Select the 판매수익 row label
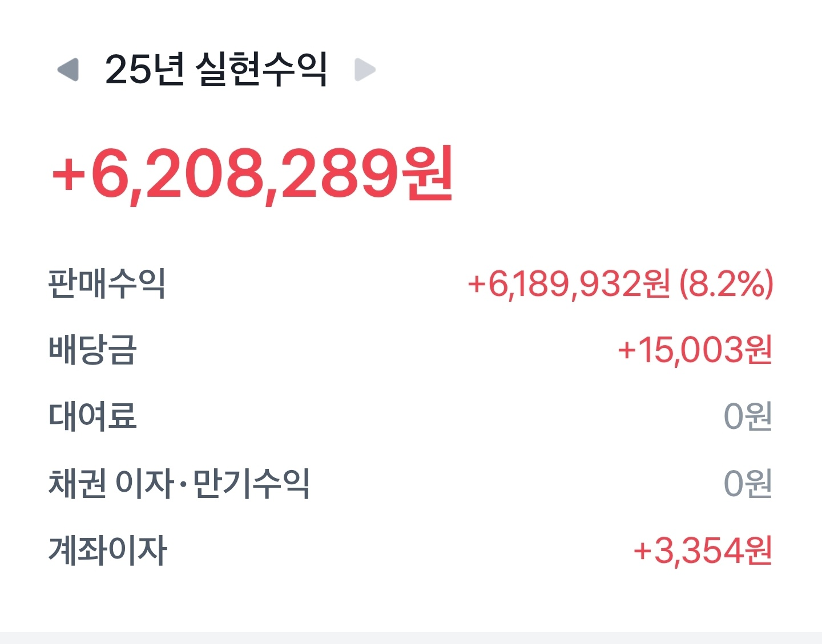Viewport: 822px width, 644px height. pos(107,283)
